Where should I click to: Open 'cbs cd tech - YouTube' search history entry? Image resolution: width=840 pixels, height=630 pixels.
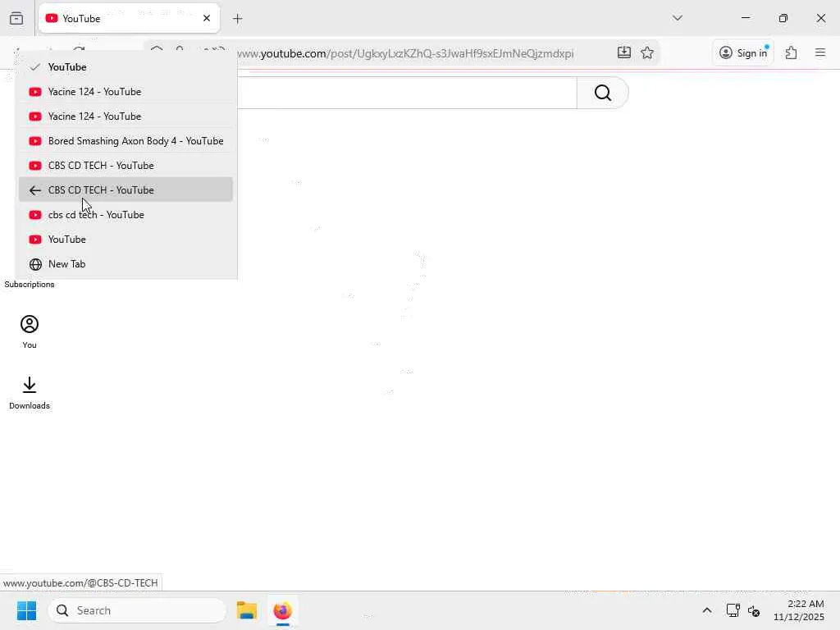tap(126, 214)
